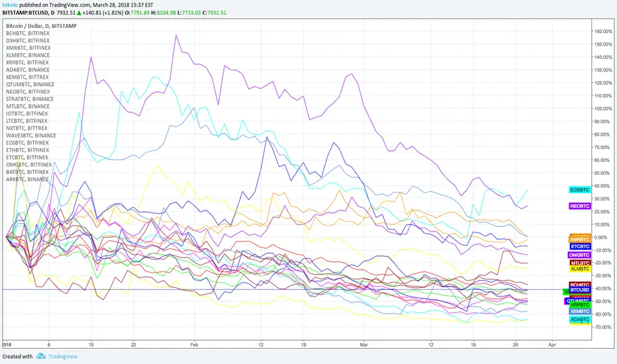Select the NEOBTC price scale label
Screen dimensions: 617x364
pyautogui.click(x=580, y=206)
